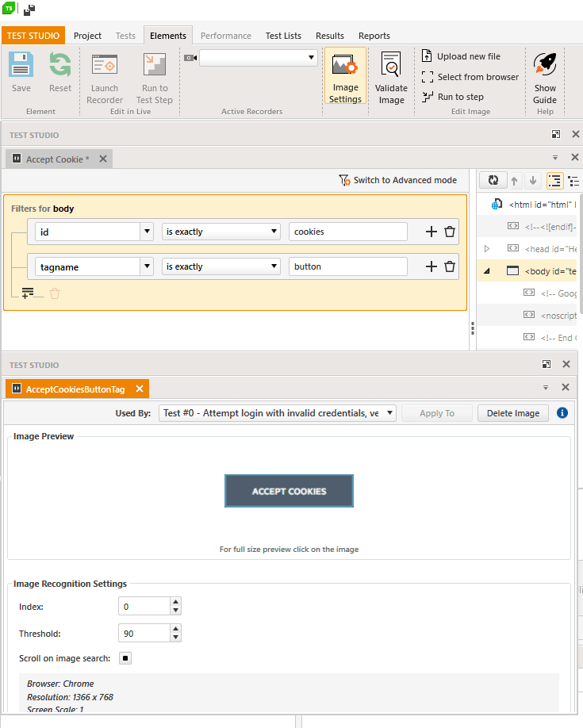
Task: Click the Reset element icon
Action: click(60, 64)
